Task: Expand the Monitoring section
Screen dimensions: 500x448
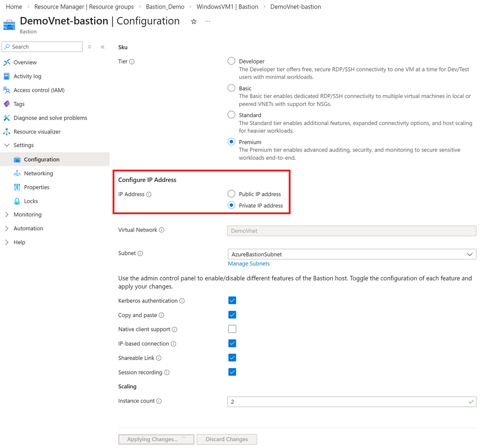Action: pos(7,215)
